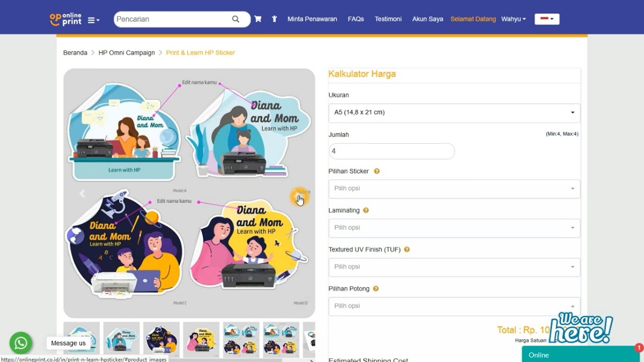Click the Online Print logo

(65, 19)
